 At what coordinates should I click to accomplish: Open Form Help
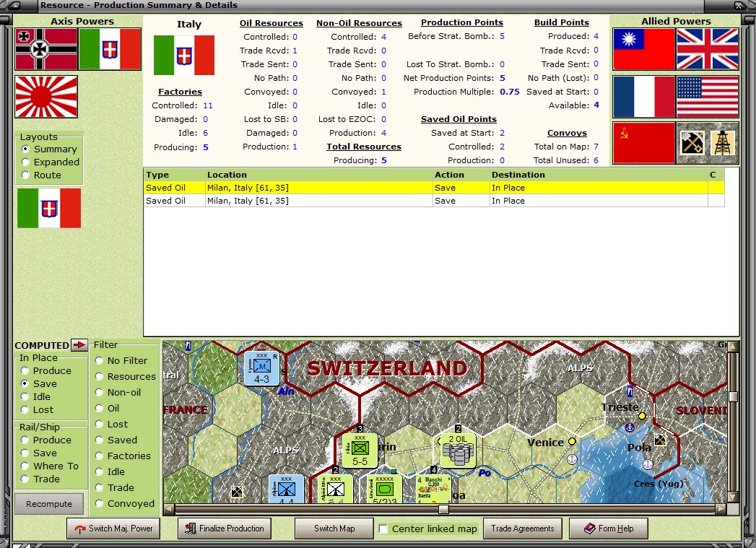(x=609, y=529)
